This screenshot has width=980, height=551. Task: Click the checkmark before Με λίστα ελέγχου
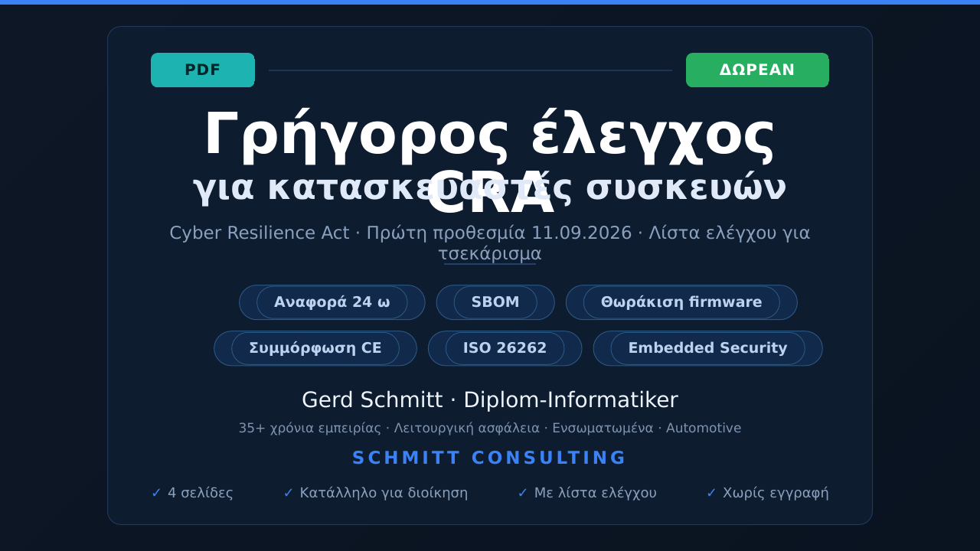[x=523, y=493]
